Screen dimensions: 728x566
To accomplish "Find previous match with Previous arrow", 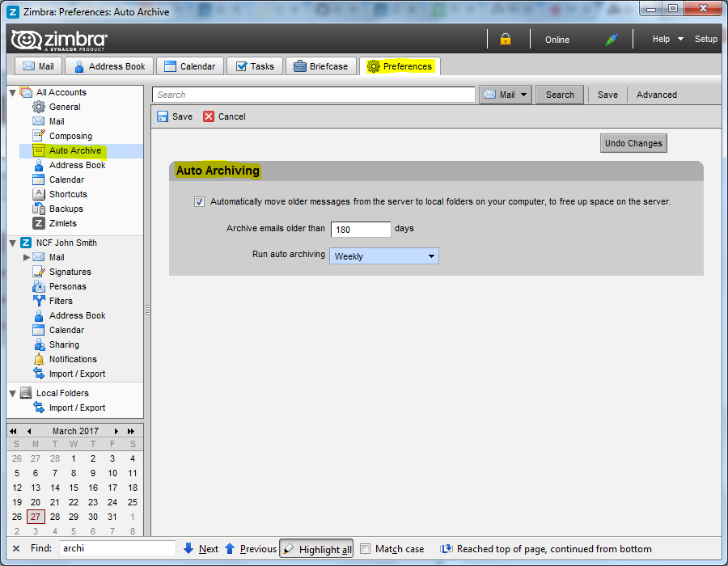I will coord(251,549).
